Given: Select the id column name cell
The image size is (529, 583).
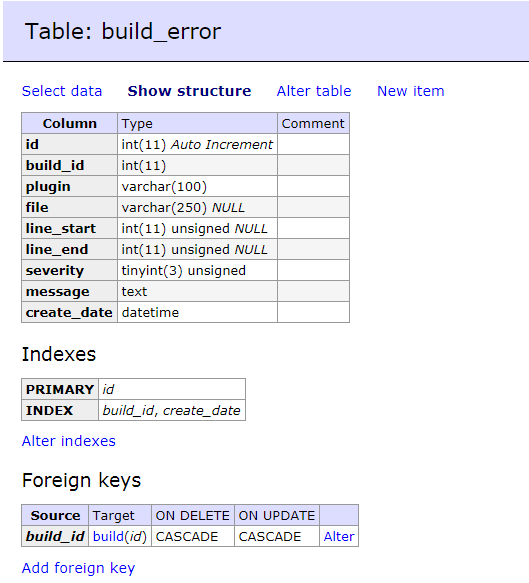Looking at the screenshot, I should pos(70,144).
